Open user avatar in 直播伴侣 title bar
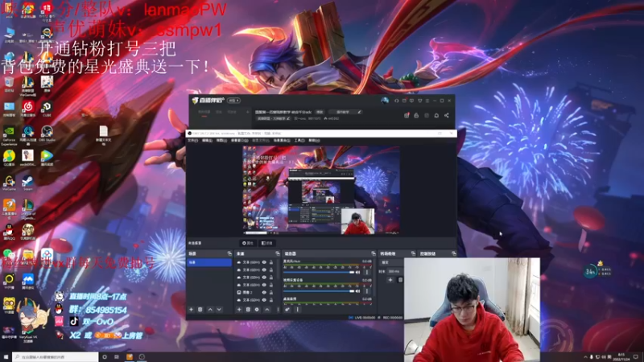 point(385,101)
